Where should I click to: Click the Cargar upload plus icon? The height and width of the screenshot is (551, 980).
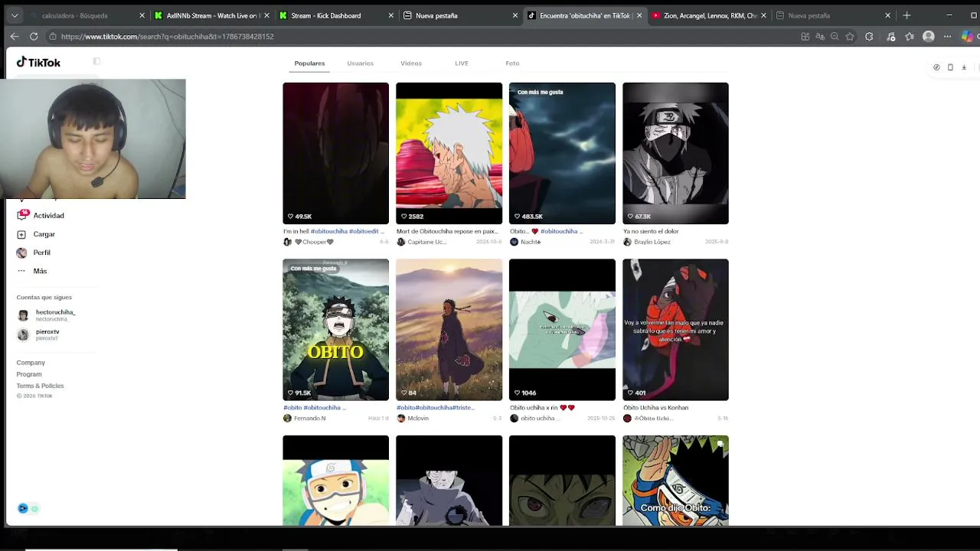click(21, 234)
